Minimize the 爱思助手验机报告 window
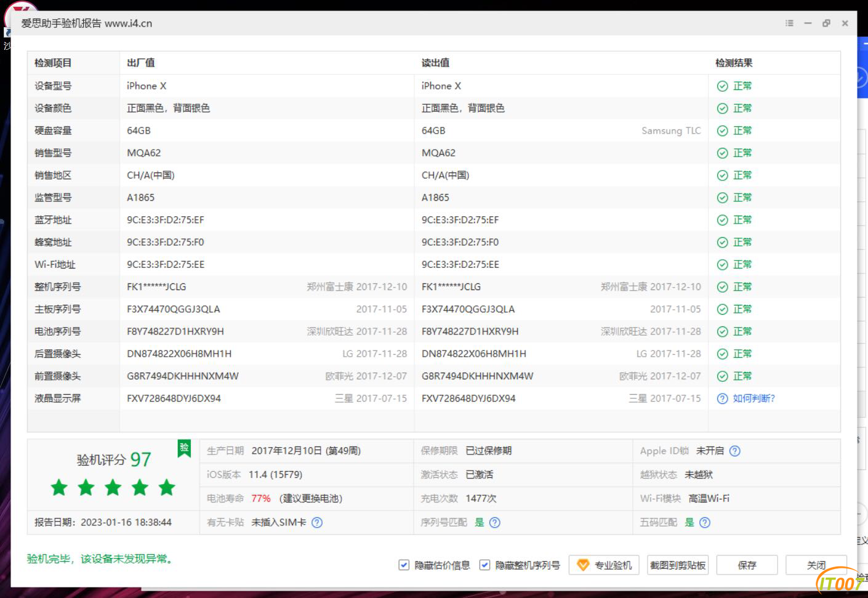Image resolution: width=868 pixels, height=598 pixels. [808, 23]
